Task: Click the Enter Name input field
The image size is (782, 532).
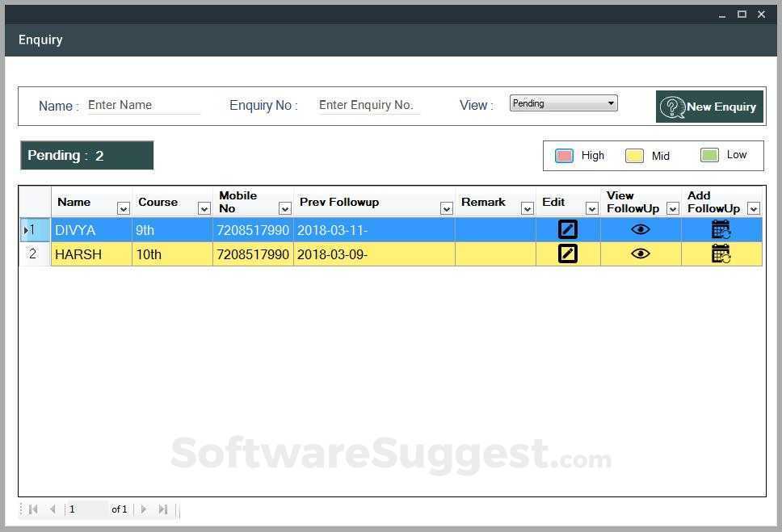Action: pyautogui.click(x=144, y=105)
